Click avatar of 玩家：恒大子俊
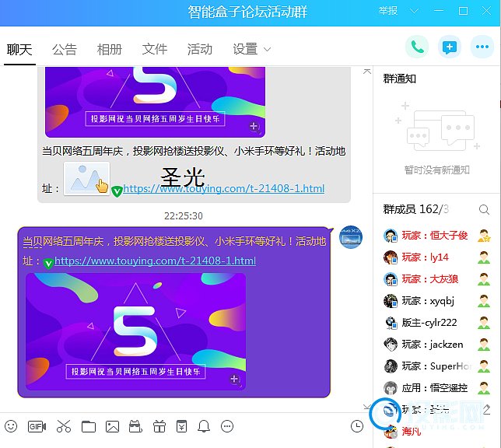This screenshot has height=448, width=501. point(390,236)
